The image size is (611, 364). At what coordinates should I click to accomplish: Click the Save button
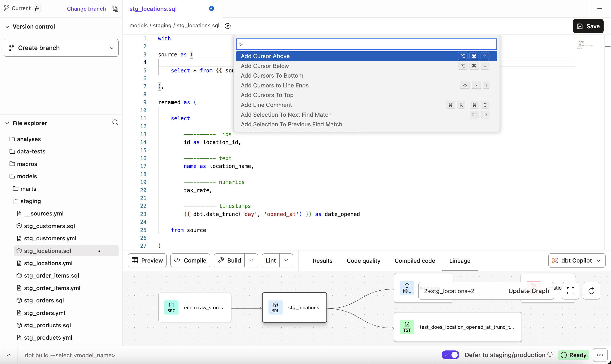(588, 26)
